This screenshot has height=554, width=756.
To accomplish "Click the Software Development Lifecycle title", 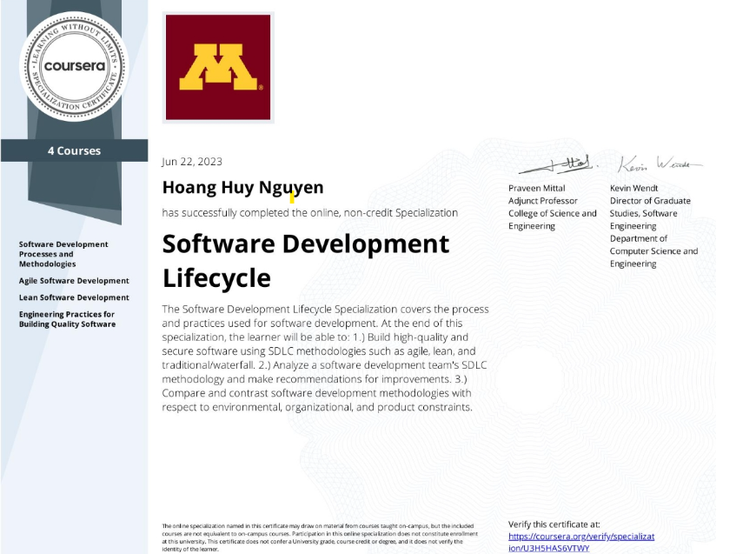I will tap(305, 260).
